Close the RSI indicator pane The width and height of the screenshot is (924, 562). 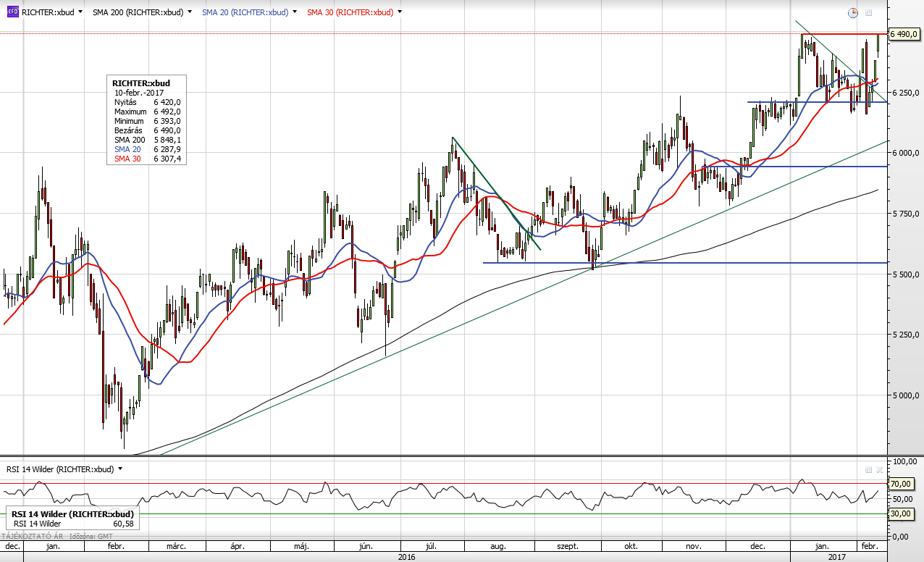tap(880, 469)
